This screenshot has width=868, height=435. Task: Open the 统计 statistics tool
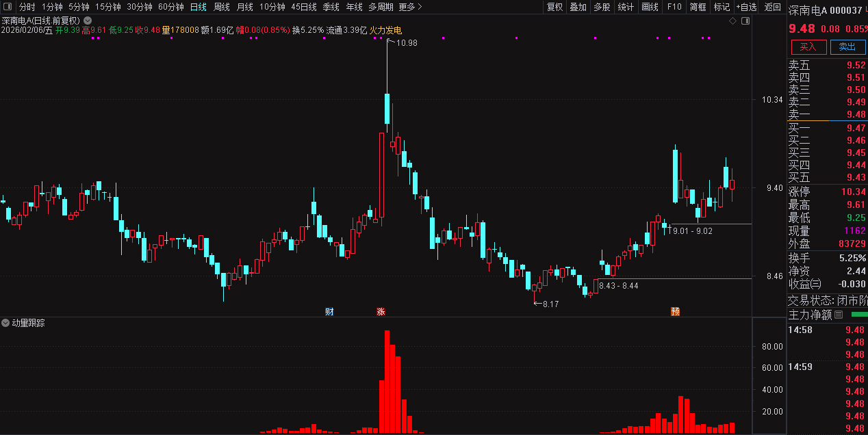(625, 7)
